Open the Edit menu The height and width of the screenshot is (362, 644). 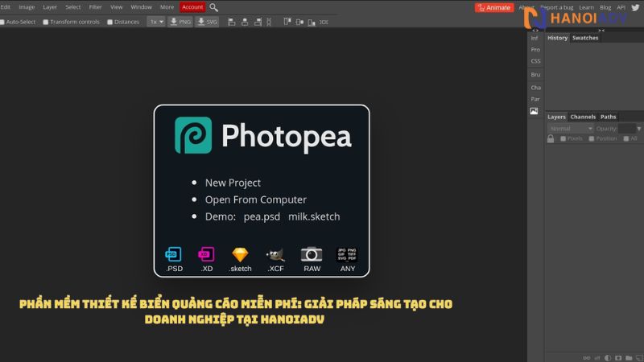click(5, 7)
